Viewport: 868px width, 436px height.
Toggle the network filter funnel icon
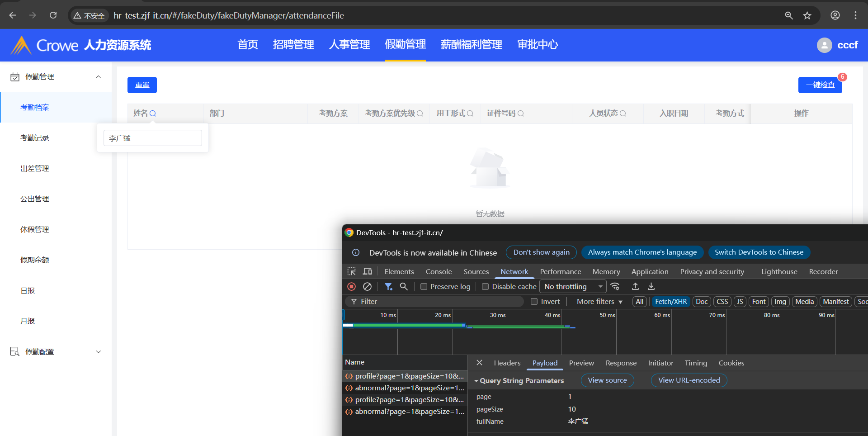(388, 286)
